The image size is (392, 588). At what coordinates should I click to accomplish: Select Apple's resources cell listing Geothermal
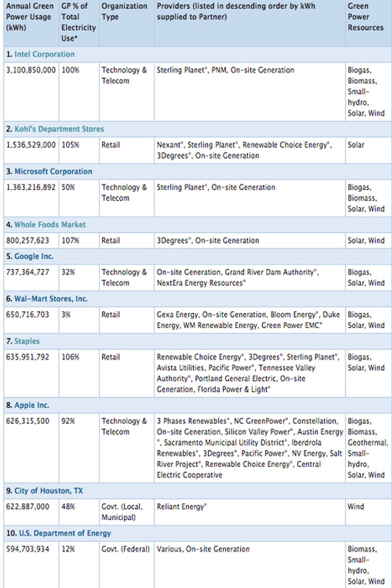(368, 448)
